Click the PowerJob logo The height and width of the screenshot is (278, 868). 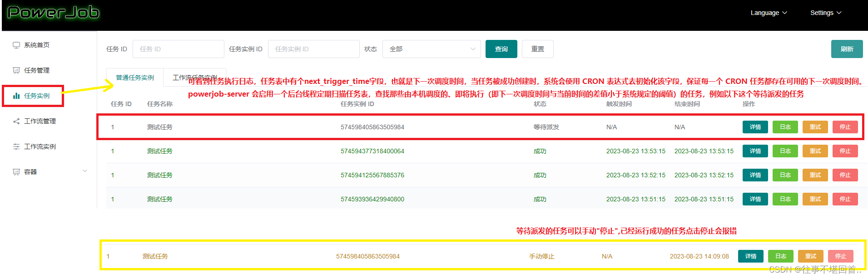tap(53, 12)
